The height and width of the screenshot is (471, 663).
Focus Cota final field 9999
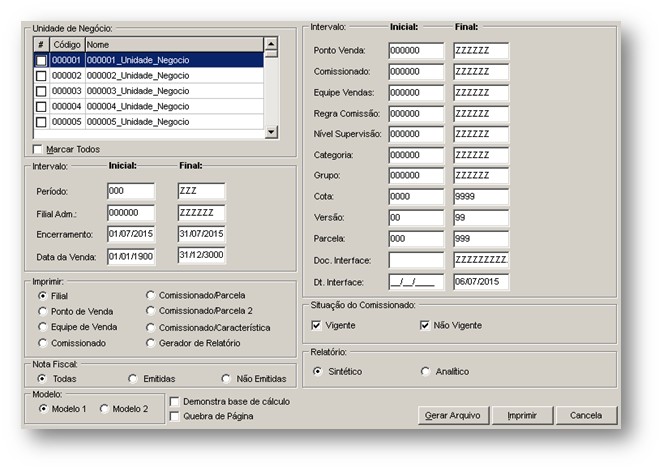(481, 197)
